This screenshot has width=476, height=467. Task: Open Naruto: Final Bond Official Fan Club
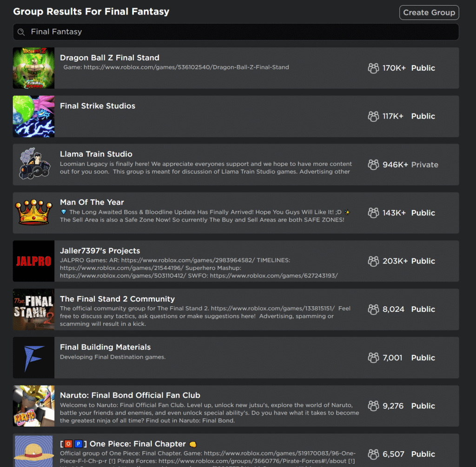(130, 395)
